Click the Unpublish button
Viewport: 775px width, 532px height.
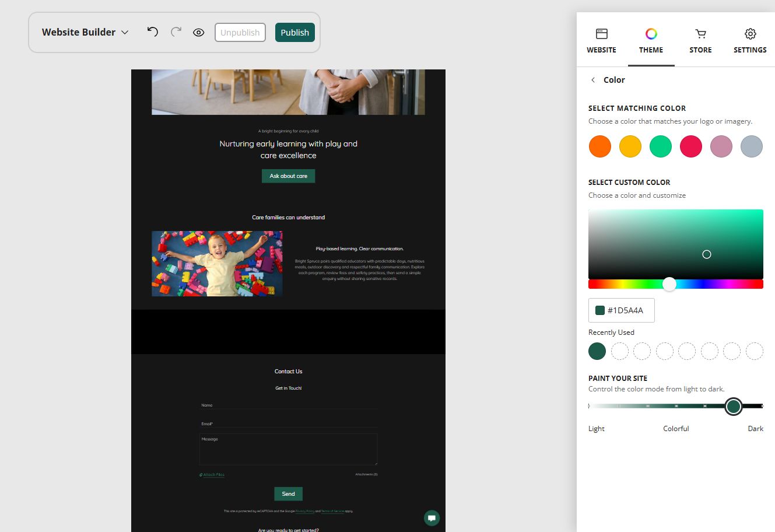(240, 33)
